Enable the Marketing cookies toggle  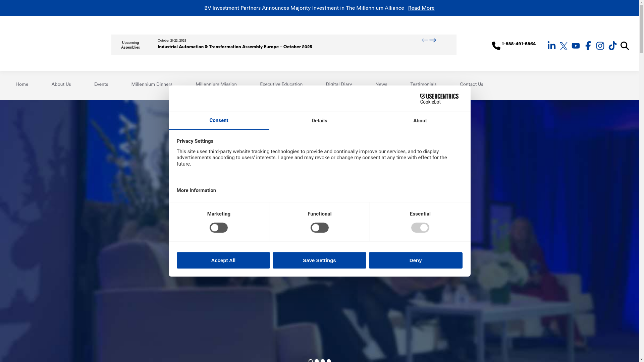point(219,228)
